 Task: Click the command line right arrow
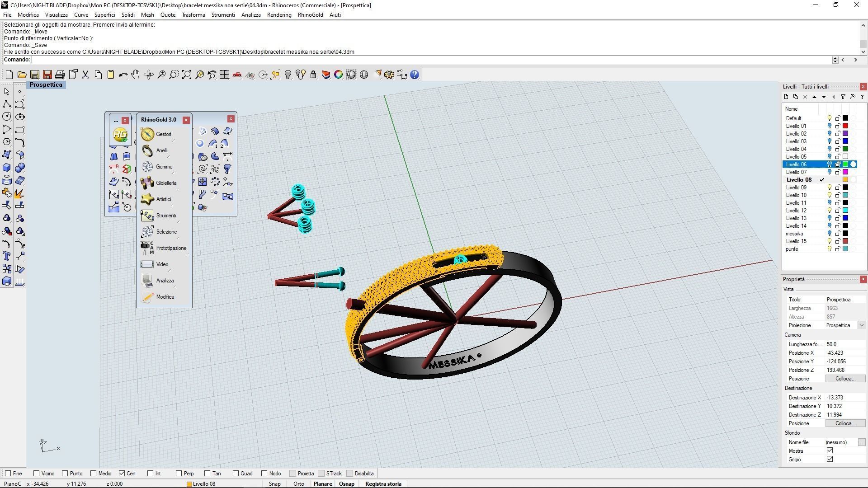(855, 60)
